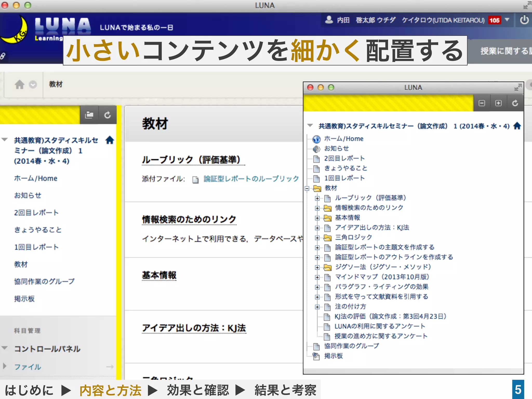532x399 pixels.
Task: Click the home icon beside the sidebar course title
Action: click(x=110, y=140)
